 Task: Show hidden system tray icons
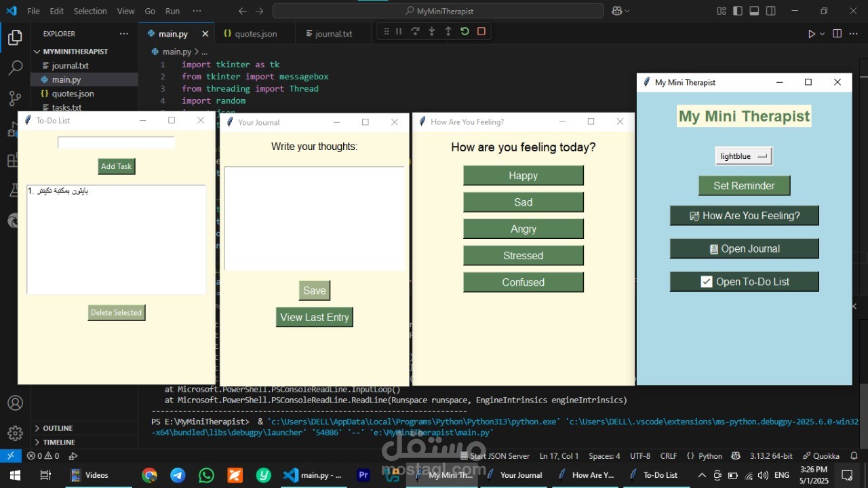click(702, 475)
